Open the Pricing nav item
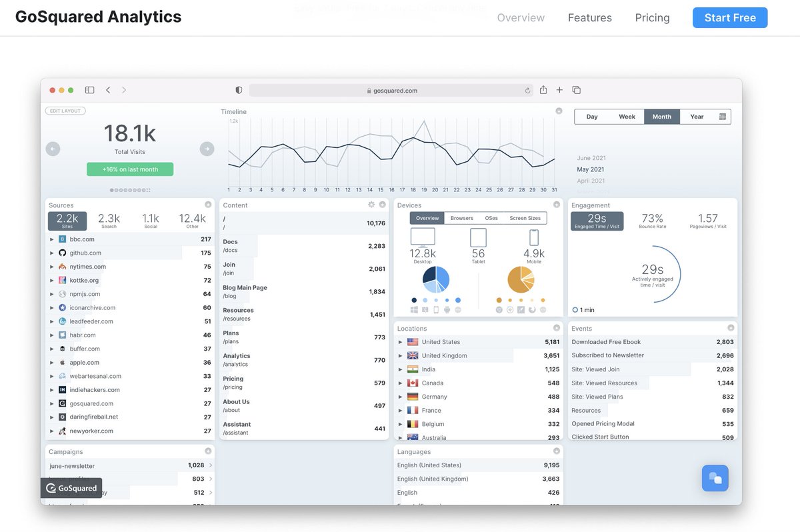This screenshot has height=532, width=800. tap(653, 18)
